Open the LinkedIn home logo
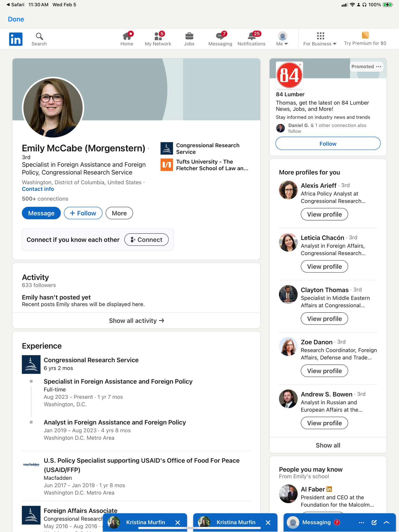The width and height of the screenshot is (399, 532). [x=16, y=39]
